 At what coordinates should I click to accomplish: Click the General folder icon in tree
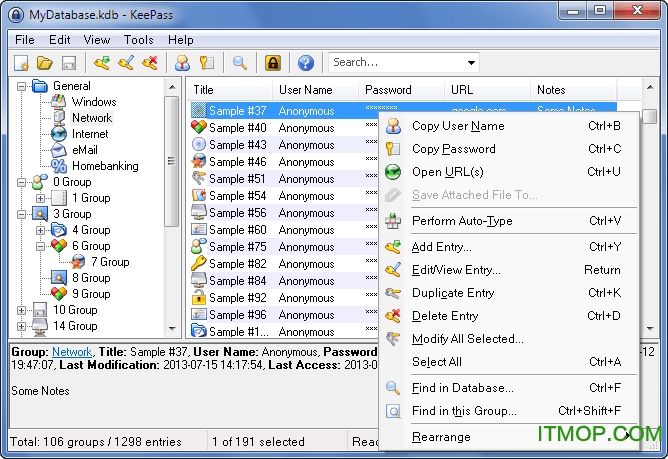[40, 86]
